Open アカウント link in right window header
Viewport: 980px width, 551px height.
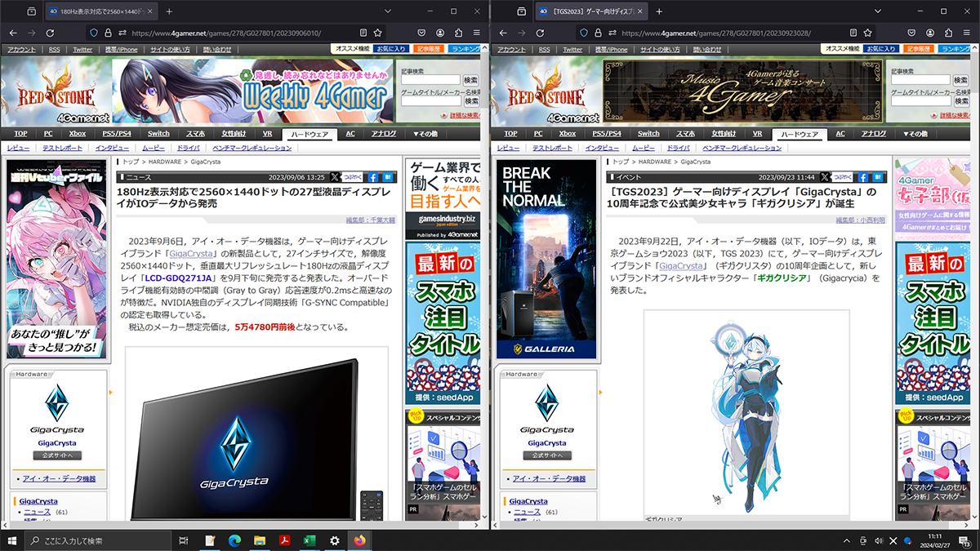[x=512, y=49]
